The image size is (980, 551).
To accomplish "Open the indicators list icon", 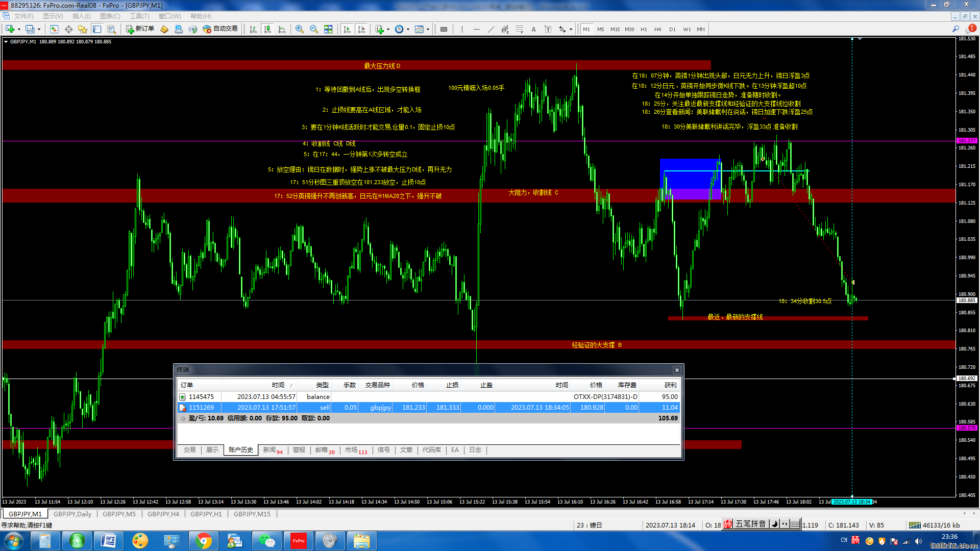I will pyautogui.click(x=379, y=29).
